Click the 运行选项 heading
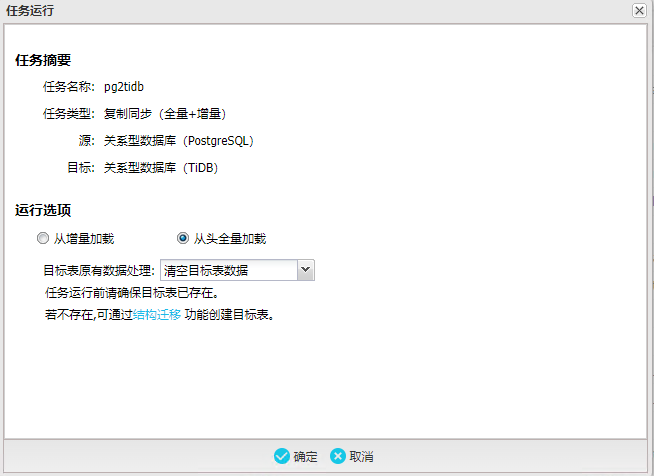 coord(43,210)
